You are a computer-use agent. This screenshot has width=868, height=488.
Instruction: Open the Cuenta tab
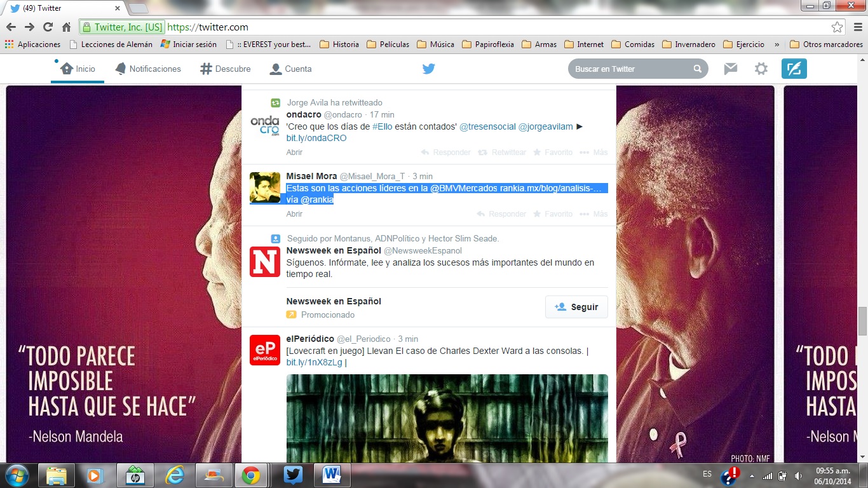[291, 69]
